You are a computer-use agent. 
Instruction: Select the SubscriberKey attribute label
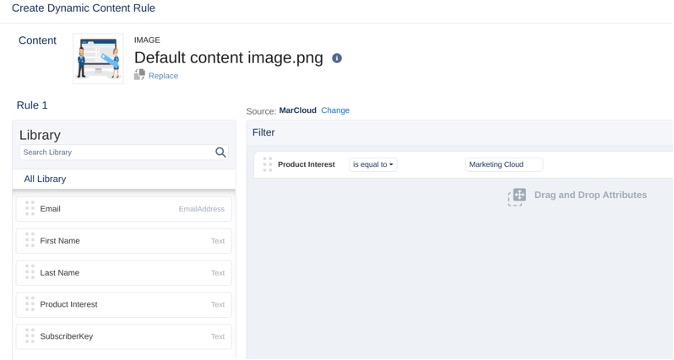pyautogui.click(x=67, y=336)
